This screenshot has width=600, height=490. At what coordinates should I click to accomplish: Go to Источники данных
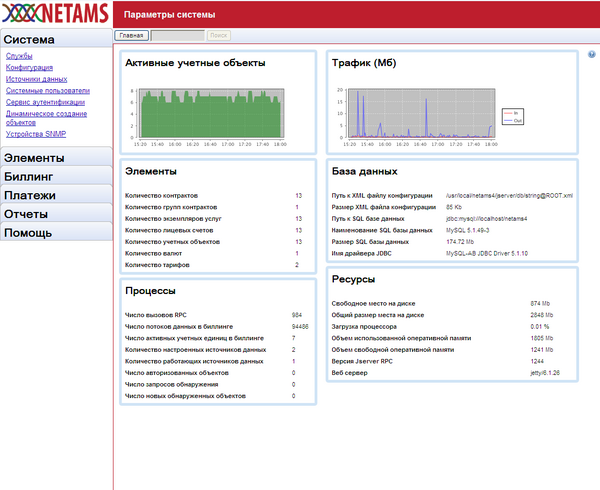(x=36, y=79)
